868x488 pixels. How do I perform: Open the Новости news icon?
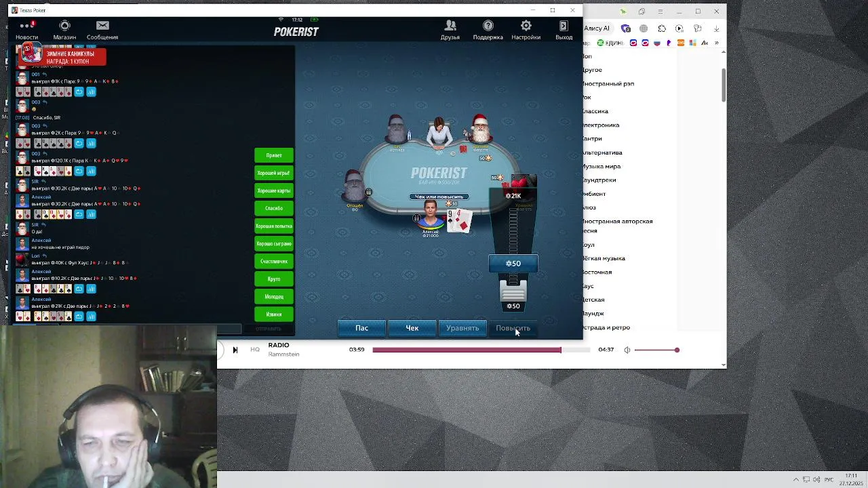point(27,30)
